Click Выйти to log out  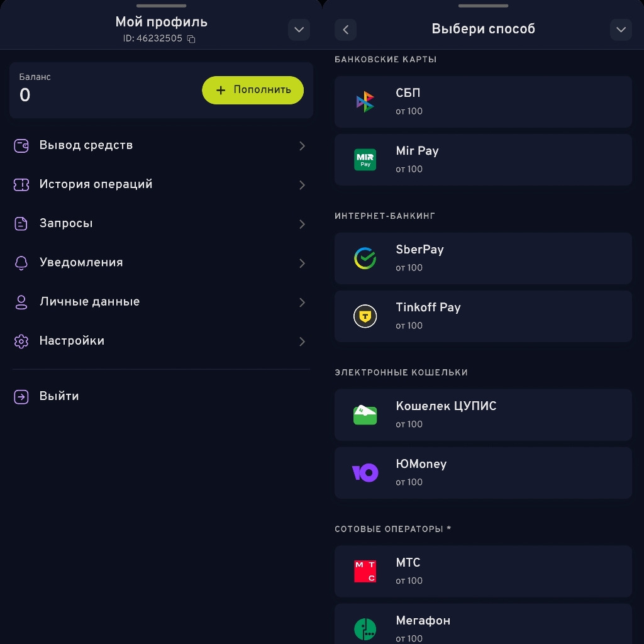58,396
